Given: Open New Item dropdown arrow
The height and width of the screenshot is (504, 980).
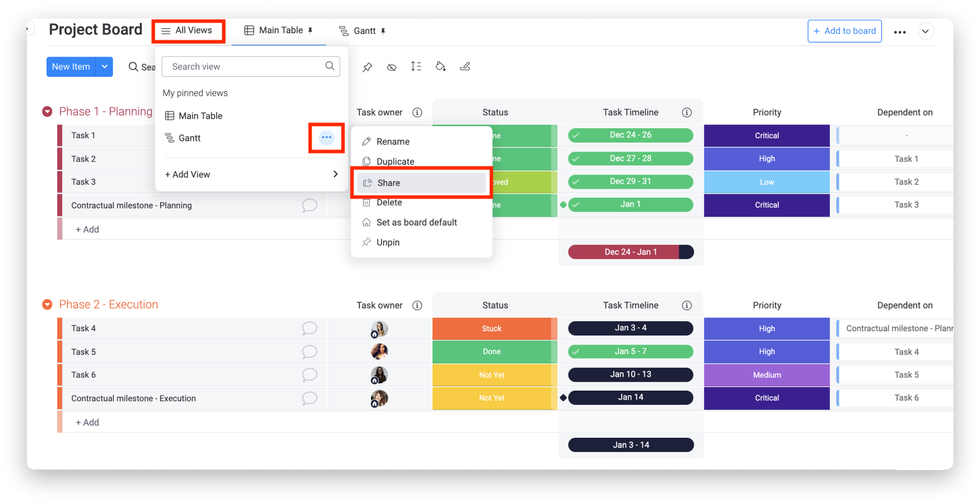Looking at the screenshot, I should 104,67.
